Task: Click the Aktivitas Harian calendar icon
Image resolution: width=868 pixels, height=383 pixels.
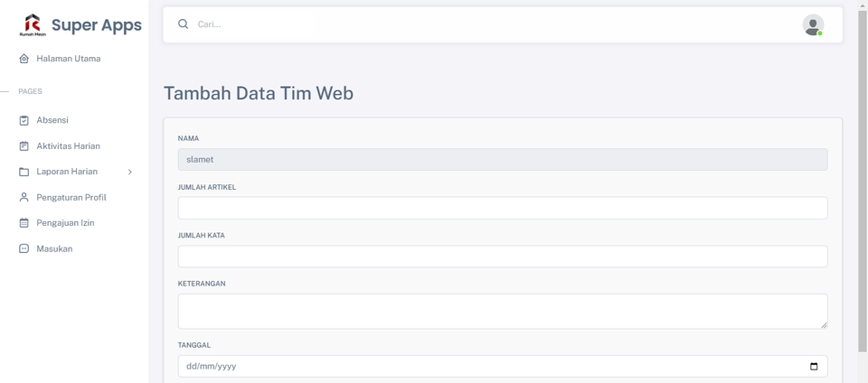Action: 24,146
